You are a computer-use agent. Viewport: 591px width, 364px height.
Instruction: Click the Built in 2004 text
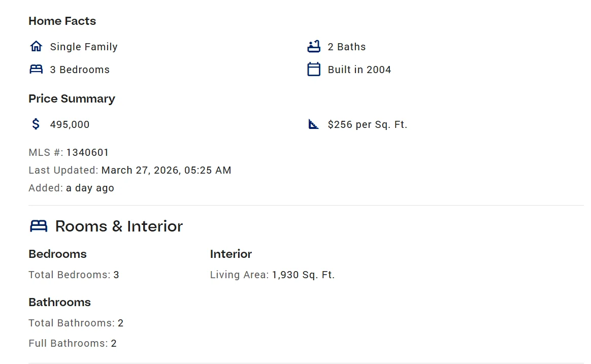coord(359,70)
